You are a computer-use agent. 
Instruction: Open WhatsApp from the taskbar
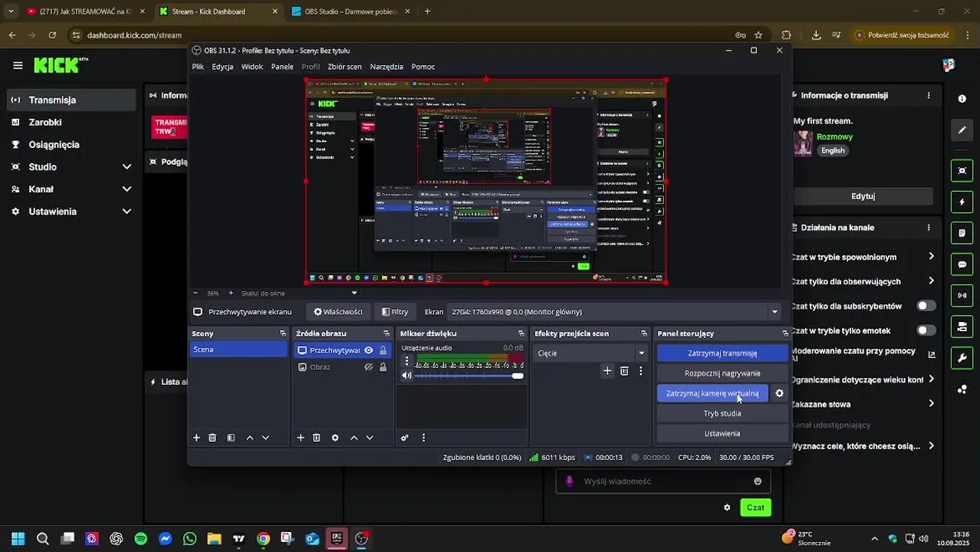pos(189,539)
